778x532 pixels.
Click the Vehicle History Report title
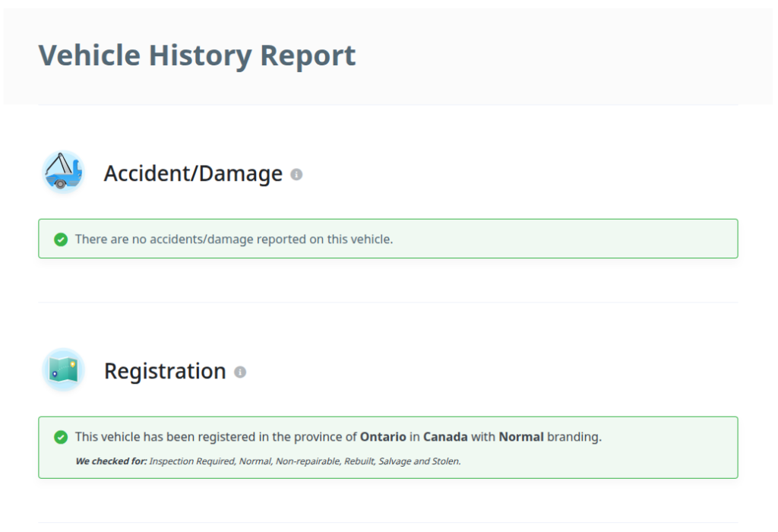[197, 55]
